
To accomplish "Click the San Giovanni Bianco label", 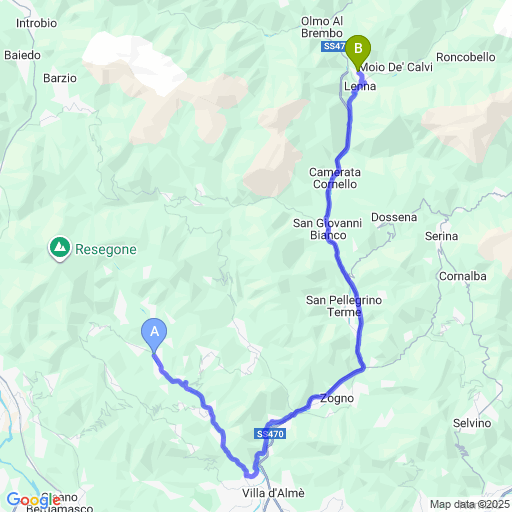I will coord(327,229).
